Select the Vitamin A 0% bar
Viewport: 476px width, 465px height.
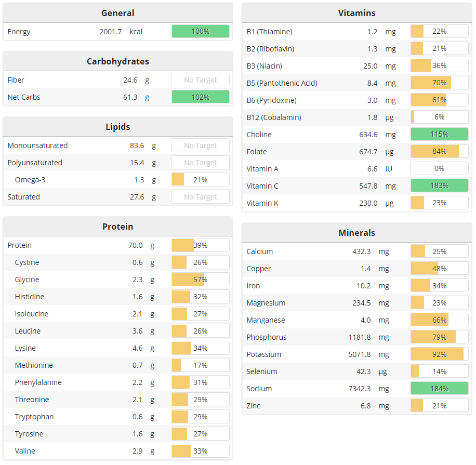pos(439,168)
